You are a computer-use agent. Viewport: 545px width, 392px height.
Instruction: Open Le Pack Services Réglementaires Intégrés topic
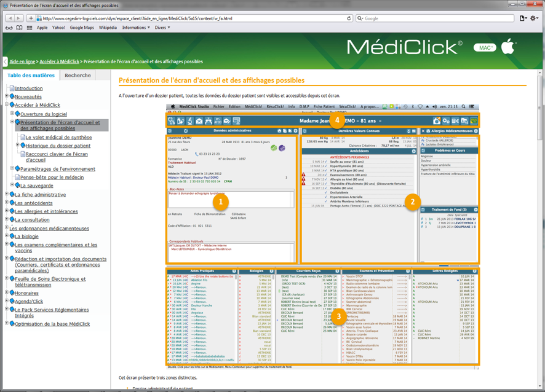(x=52, y=313)
